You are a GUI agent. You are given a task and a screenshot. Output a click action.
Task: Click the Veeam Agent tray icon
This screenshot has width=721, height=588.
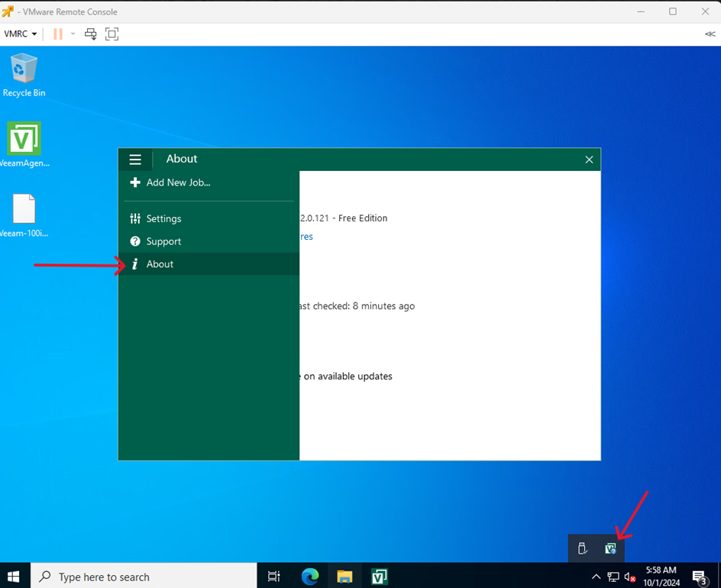click(x=610, y=548)
